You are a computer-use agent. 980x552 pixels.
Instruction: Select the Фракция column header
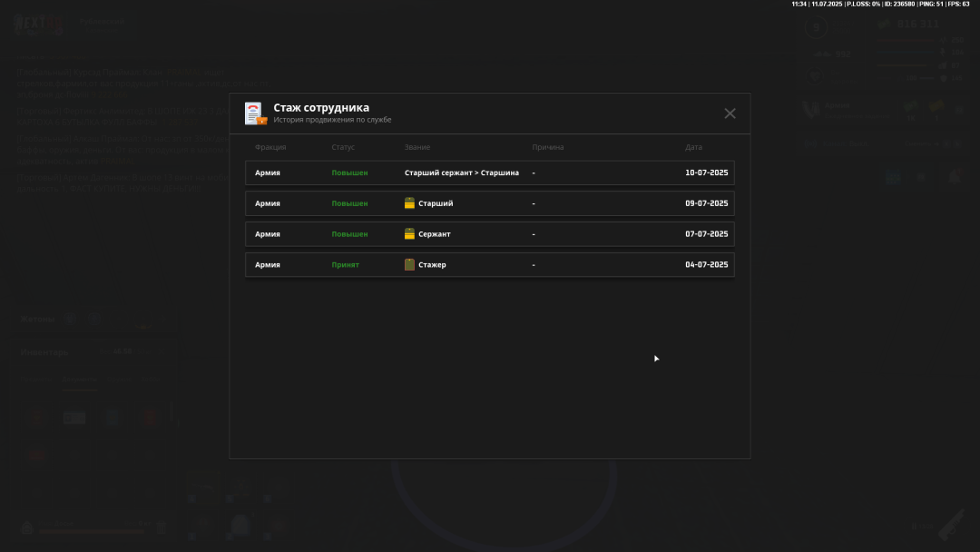click(x=270, y=147)
